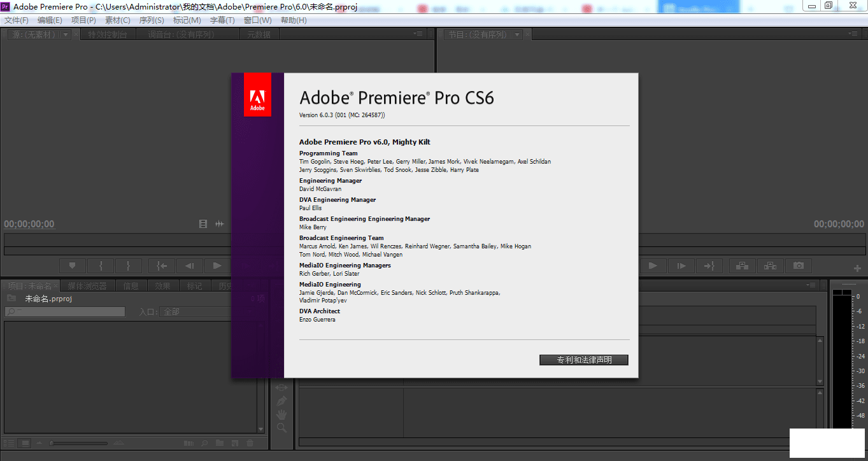Create New Bin with folder icon
This screenshot has width=868, height=461.
click(220, 443)
